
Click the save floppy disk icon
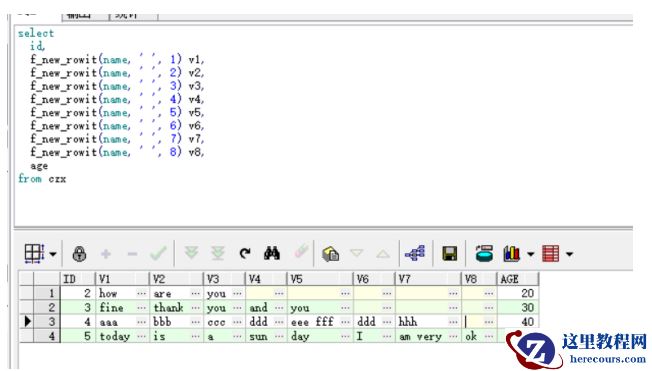point(449,253)
